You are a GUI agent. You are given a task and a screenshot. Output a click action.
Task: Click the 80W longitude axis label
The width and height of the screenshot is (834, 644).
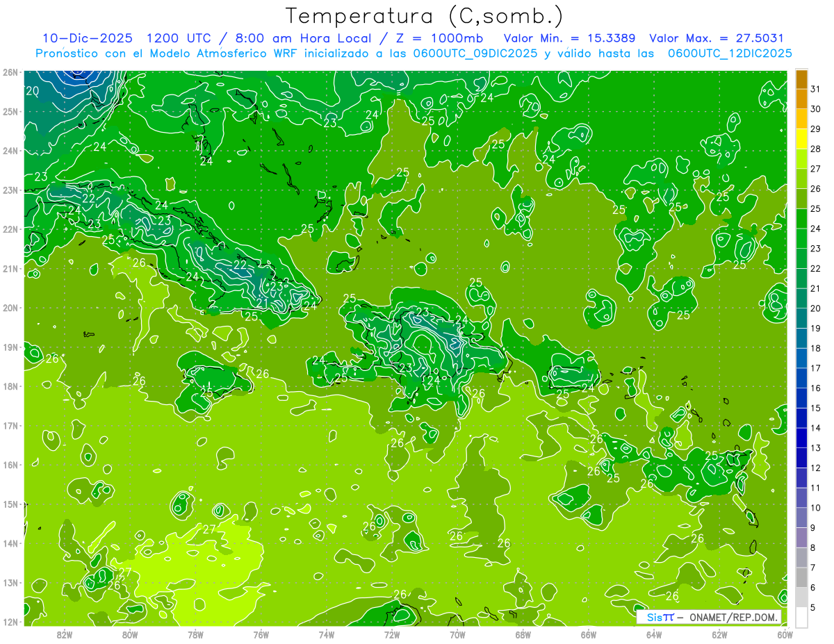(130, 634)
